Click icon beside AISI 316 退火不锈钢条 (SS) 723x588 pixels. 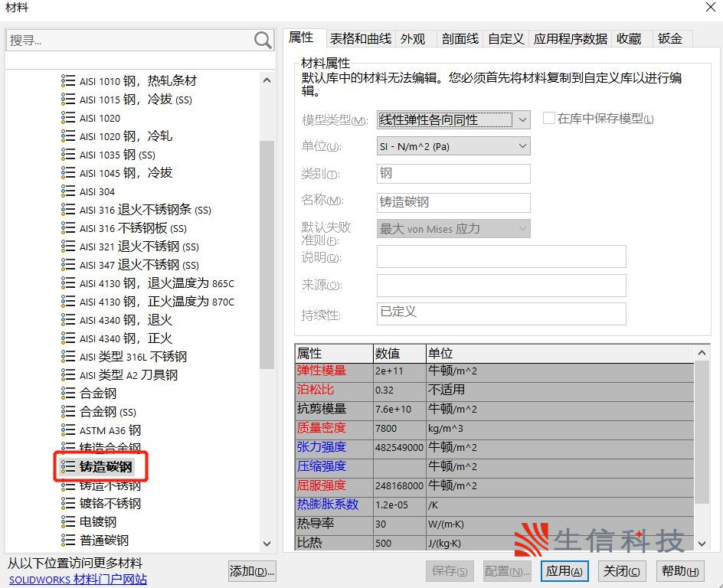[x=67, y=210]
